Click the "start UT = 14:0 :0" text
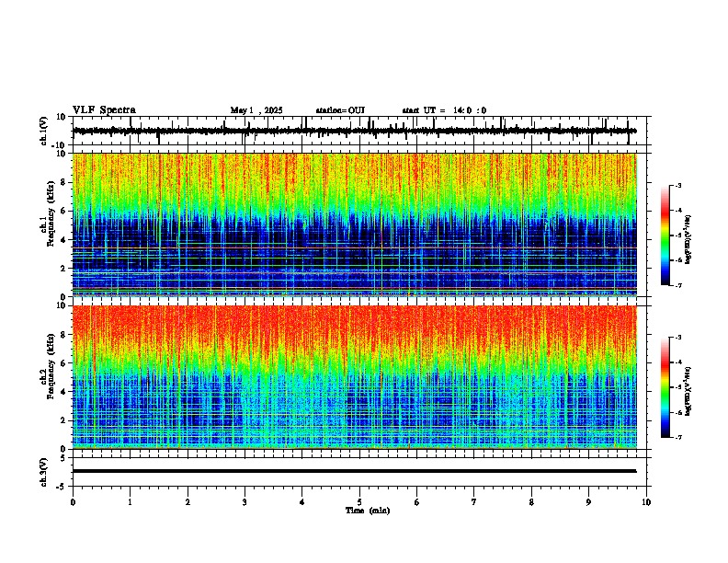This screenshot has height=563, width=728. (x=444, y=110)
